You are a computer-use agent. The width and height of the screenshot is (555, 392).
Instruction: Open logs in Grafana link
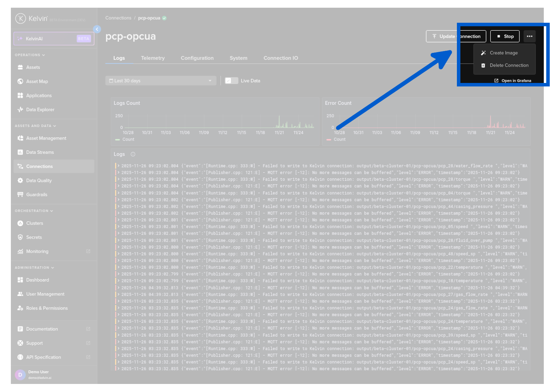pos(513,81)
